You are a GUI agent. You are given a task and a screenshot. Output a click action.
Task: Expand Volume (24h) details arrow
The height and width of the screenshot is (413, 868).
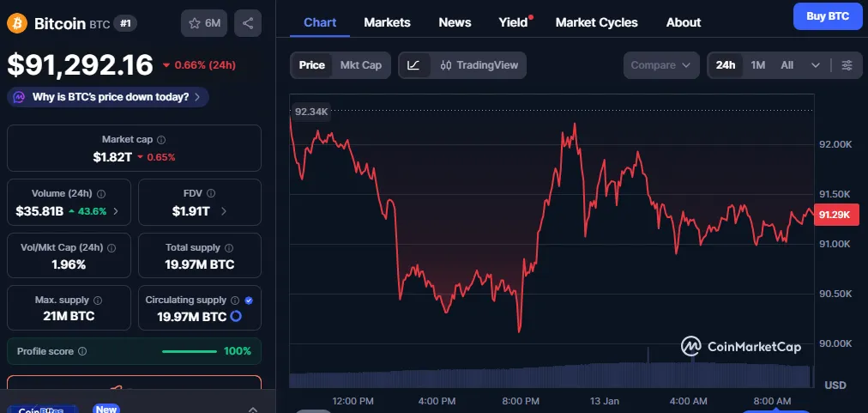pos(115,211)
